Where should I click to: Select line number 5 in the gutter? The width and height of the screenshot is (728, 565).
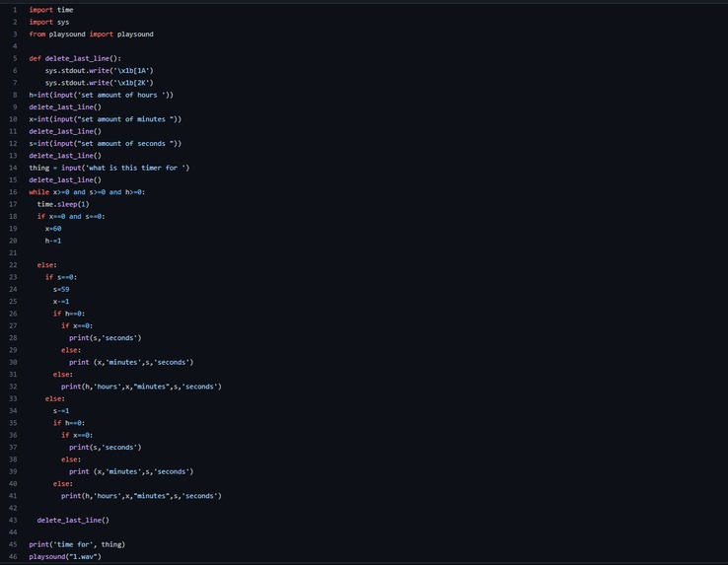pyautogui.click(x=15, y=58)
